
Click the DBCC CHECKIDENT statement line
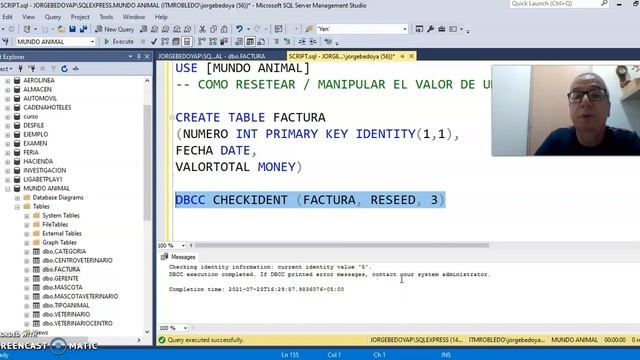(310, 200)
